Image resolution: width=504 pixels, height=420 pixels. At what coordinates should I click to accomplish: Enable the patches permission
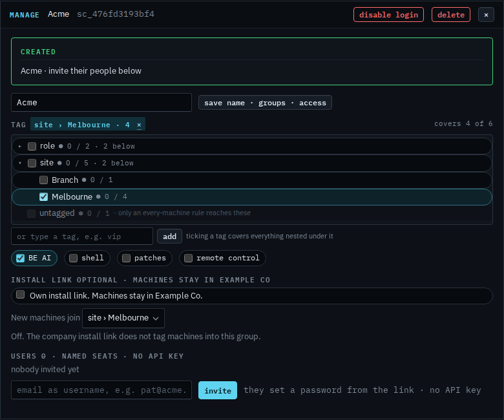pos(126,258)
